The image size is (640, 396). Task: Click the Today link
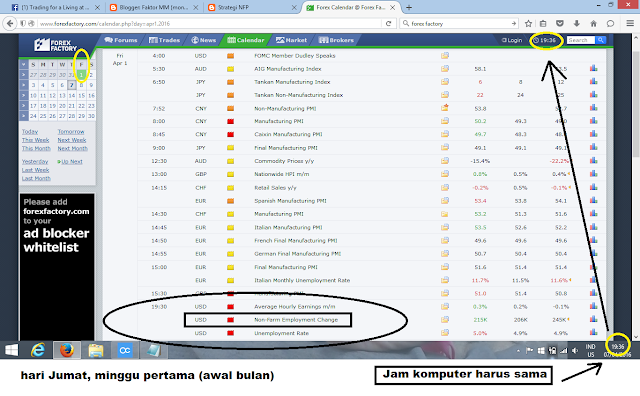tap(30, 131)
